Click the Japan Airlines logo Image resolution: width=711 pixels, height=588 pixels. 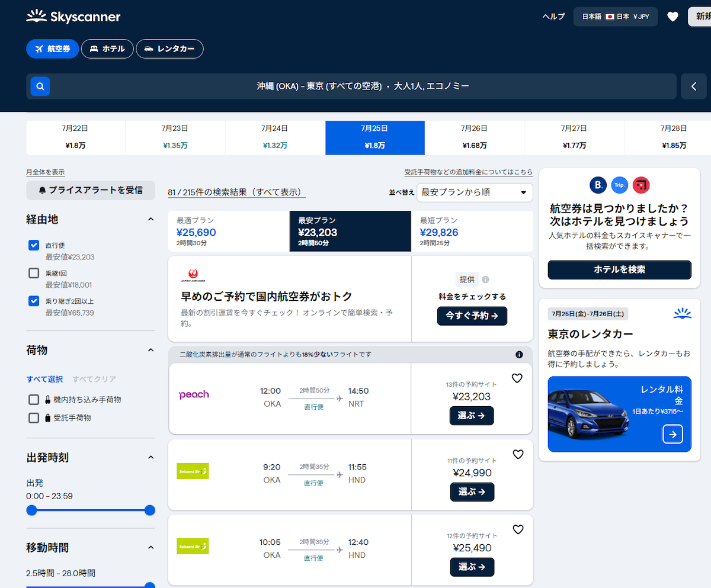click(193, 276)
